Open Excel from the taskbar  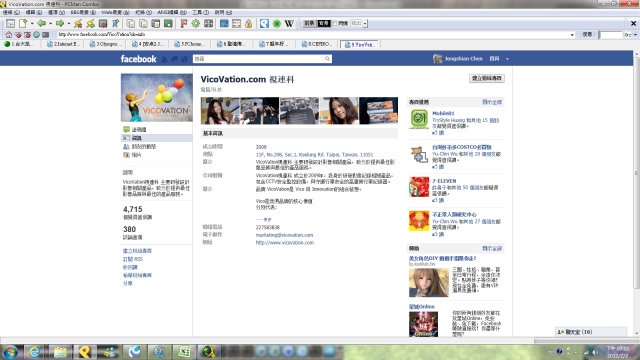tap(183, 351)
